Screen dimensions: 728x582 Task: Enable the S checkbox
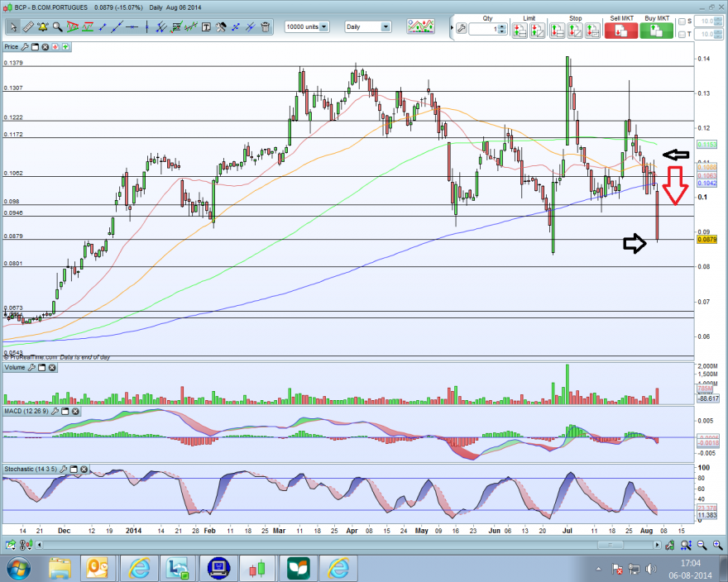point(682,21)
